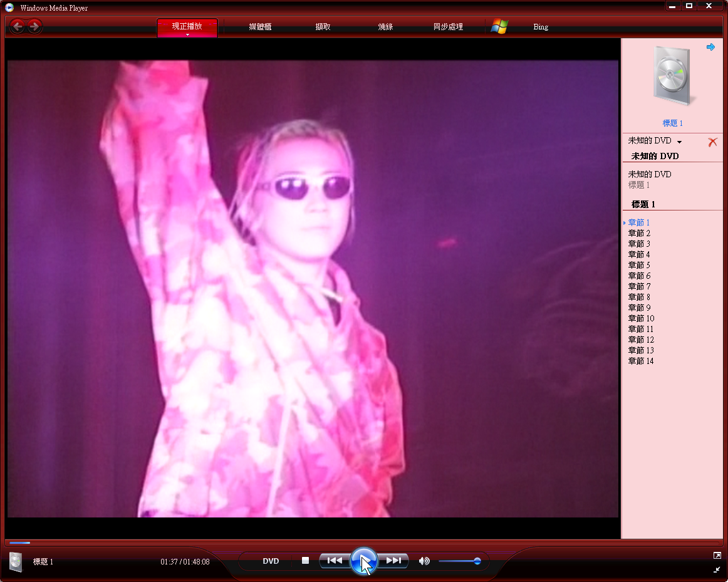Click the DVD disc icon in bottom bar
This screenshot has height=582, width=728.
coord(15,561)
